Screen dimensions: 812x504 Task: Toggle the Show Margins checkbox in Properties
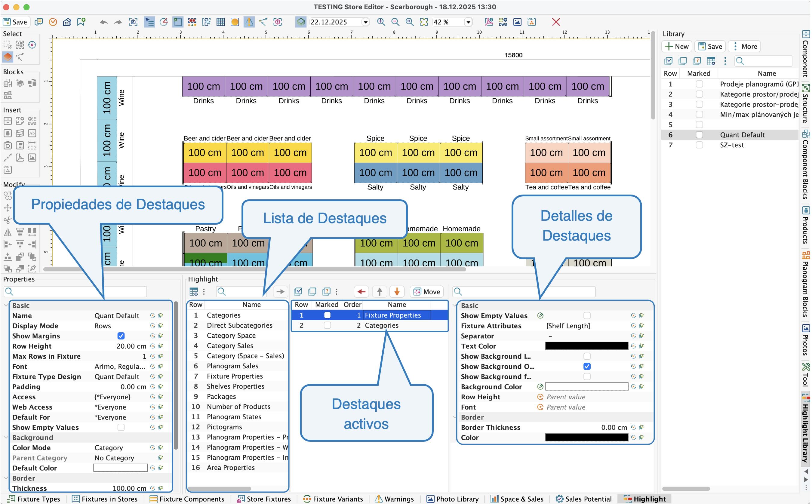tap(121, 336)
